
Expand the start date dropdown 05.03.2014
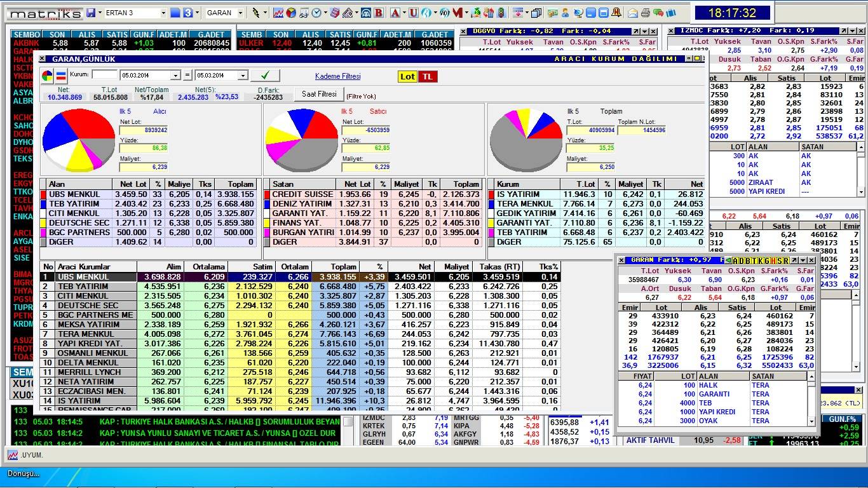point(176,76)
